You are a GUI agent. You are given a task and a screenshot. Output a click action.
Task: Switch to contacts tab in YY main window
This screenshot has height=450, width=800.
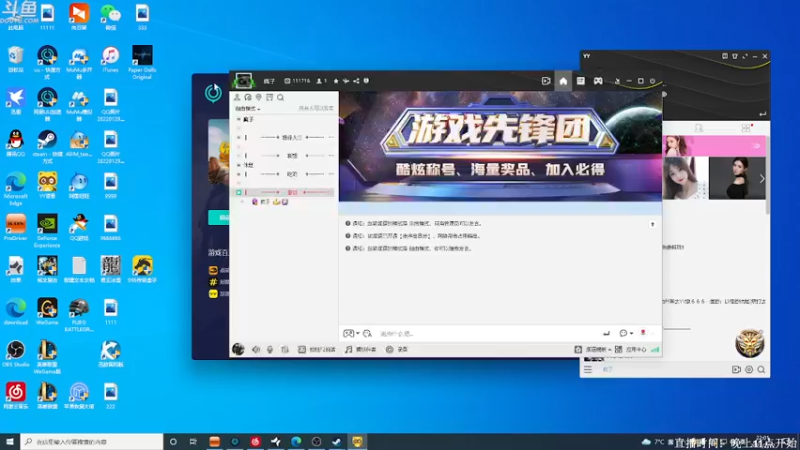699,128
